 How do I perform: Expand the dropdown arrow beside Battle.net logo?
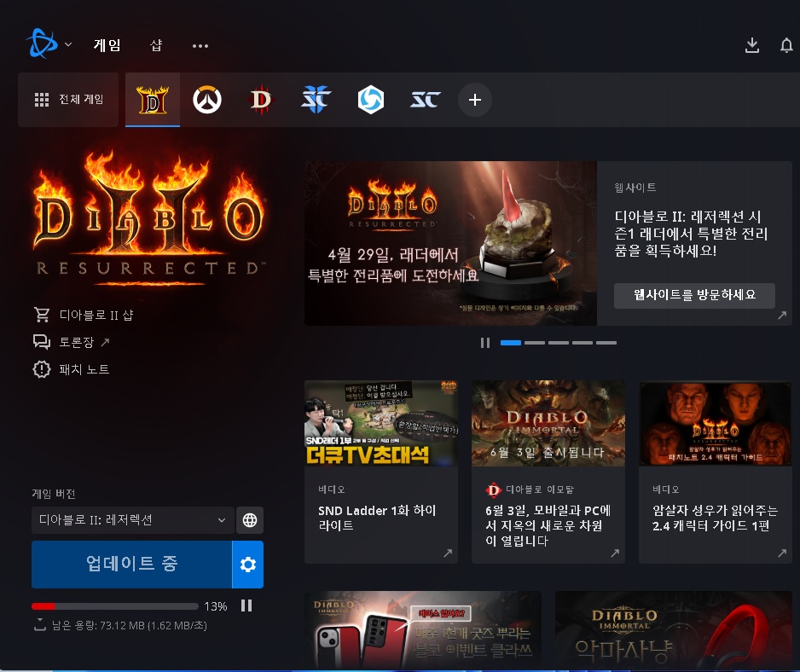pos(68,44)
